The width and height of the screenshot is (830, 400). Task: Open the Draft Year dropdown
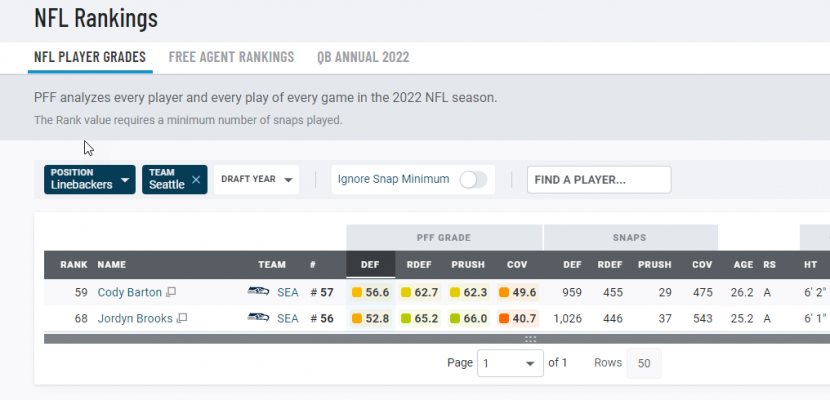257,180
